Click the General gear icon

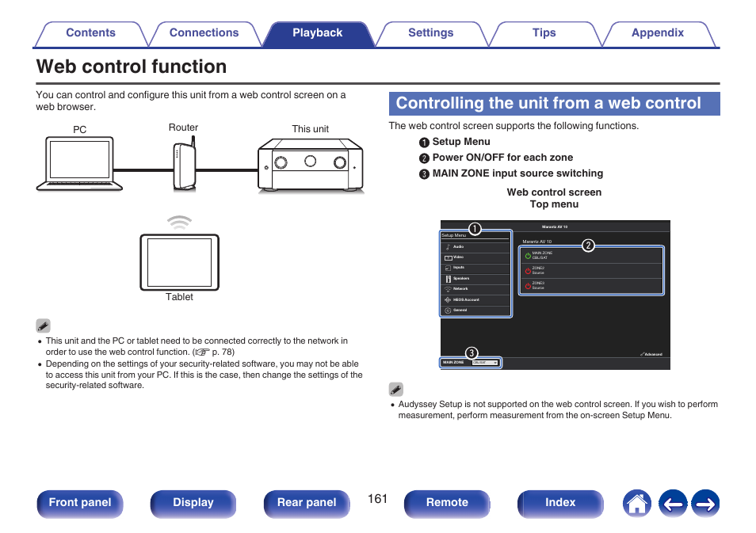448,310
